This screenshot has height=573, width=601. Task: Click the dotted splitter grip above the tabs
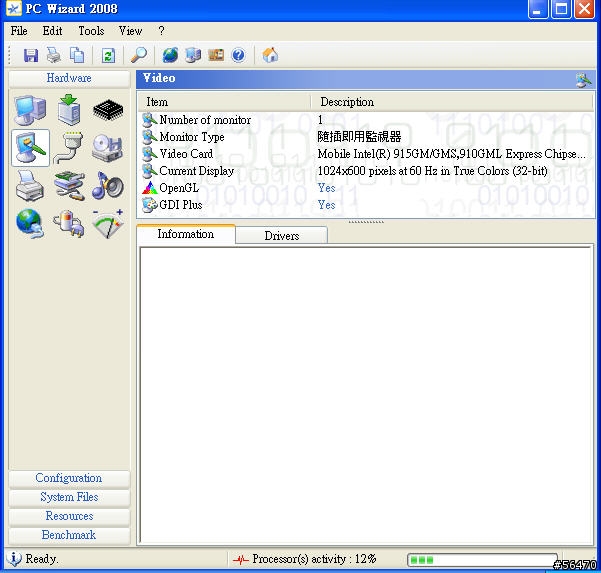pyautogui.click(x=366, y=222)
